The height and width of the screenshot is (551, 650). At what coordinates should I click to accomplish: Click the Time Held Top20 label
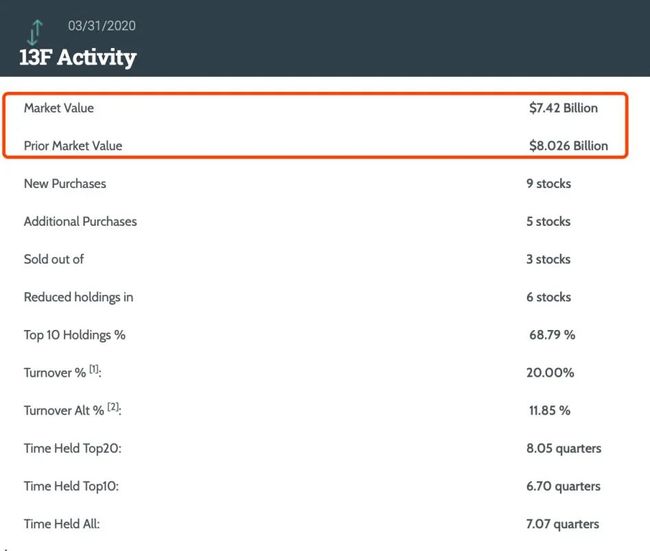click(73, 448)
